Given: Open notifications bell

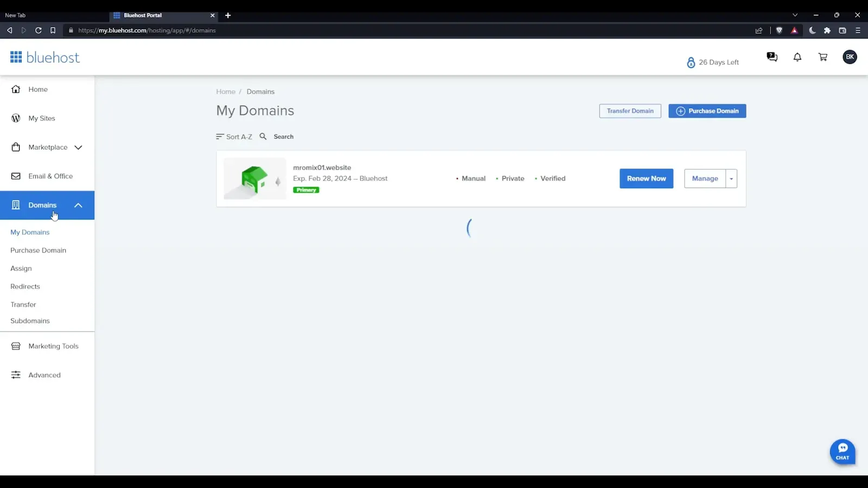Looking at the screenshot, I should click(x=797, y=57).
